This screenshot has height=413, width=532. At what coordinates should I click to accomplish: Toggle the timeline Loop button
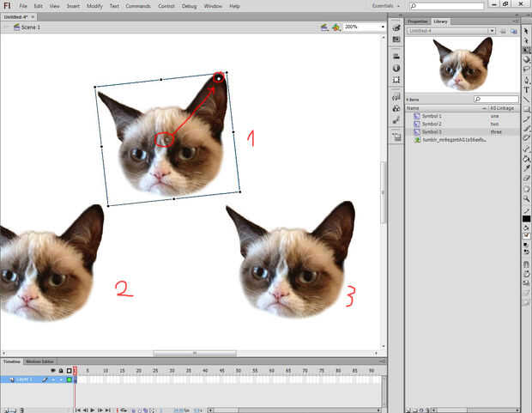point(124,410)
